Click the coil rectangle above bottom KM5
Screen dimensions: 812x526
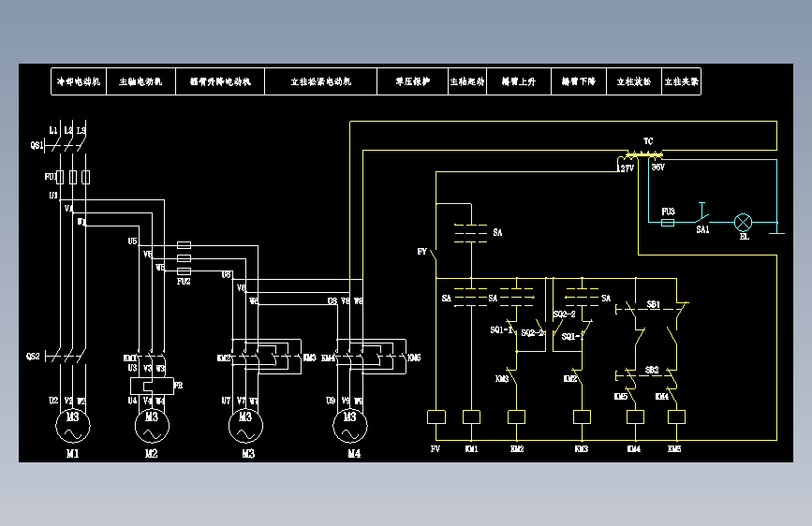point(676,416)
